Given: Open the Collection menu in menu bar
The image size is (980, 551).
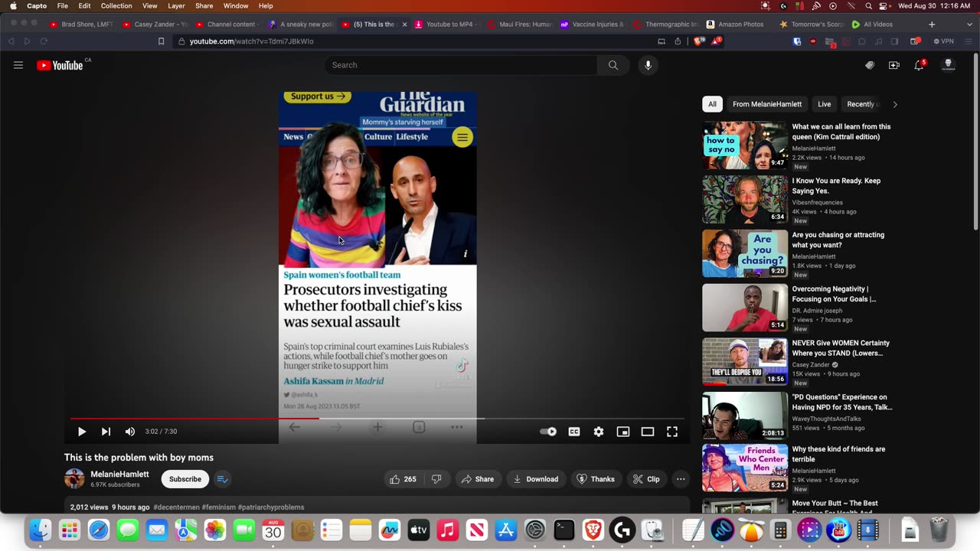Looking at the screenshot, I should (x=116, y=6).
